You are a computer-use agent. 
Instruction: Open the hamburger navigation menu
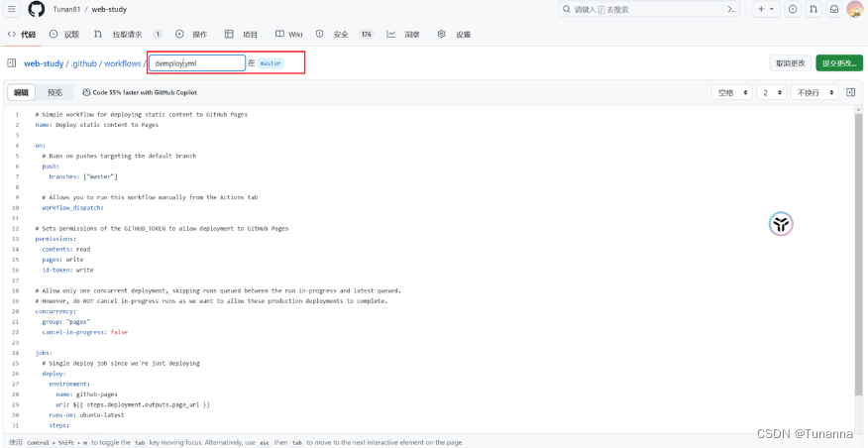(x=12, y=9)
